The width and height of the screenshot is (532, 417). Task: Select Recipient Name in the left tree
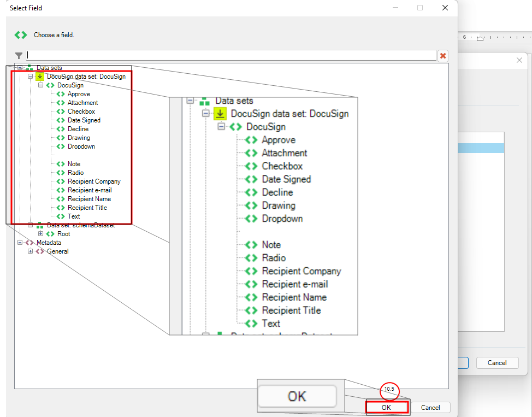click(89, 199)
